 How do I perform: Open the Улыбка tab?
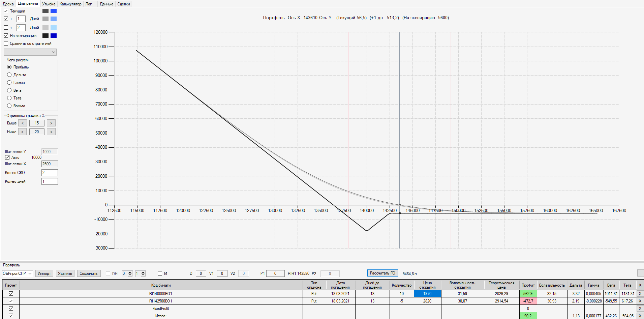[x=49, y=4]
